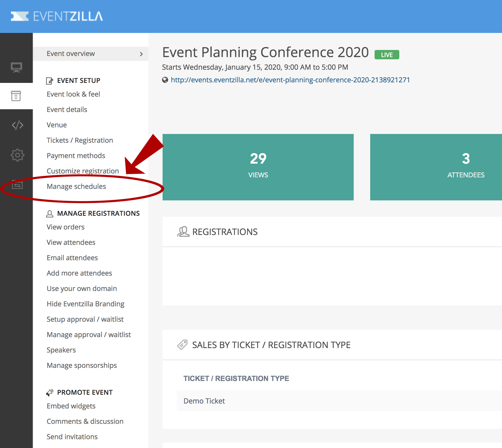Go to View attendees page
The height and width of the screenshot is (448, 502).
coord(71,242)
